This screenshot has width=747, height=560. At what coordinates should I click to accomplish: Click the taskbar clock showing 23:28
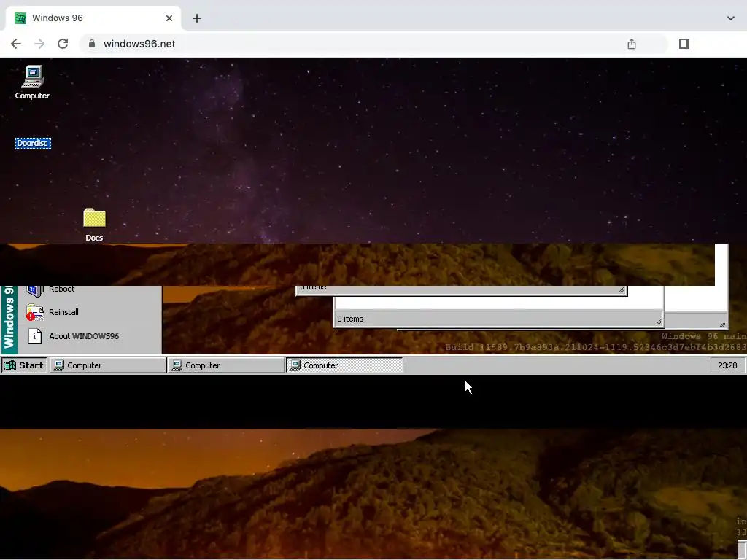point(727,365)
